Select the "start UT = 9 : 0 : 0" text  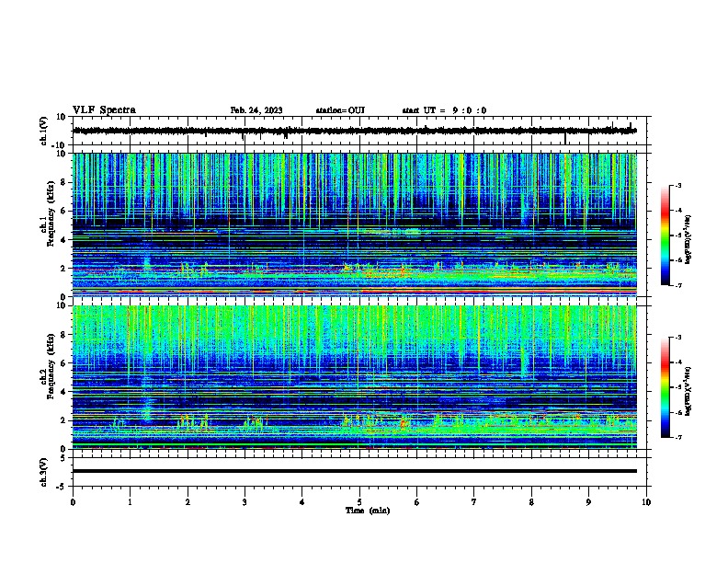pyautogui.click(x=444, y=110)
